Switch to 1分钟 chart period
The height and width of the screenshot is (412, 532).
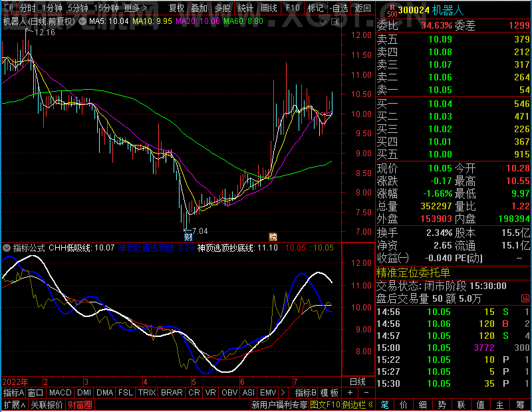52,8
